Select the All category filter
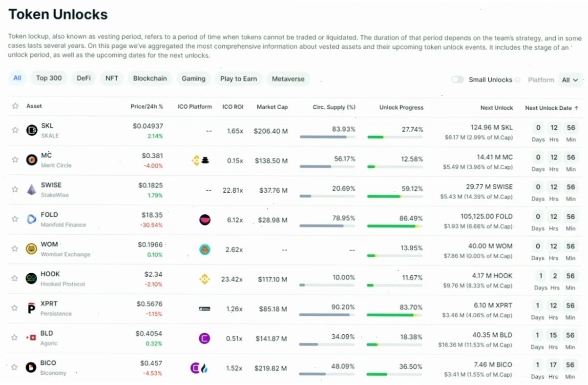 17,78
